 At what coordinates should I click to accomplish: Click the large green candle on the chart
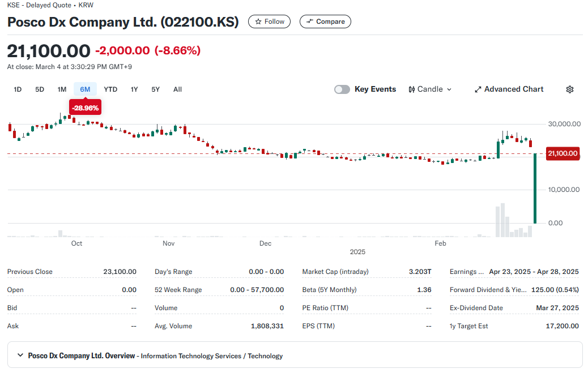coord(535,188)
